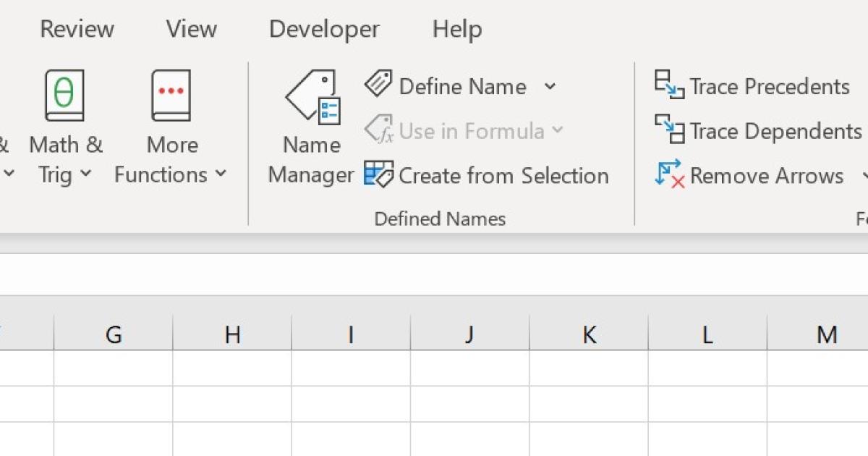868x456 pixels.
Task: Click the Trace Precedents icon
Action: (x=669, y=85)
